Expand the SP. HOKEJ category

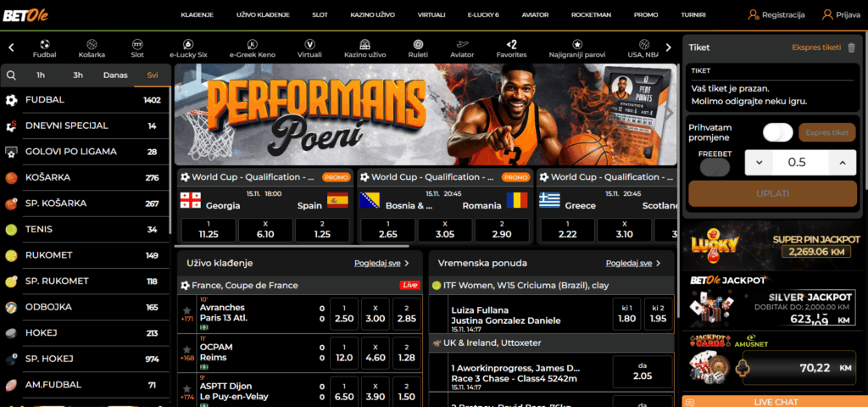(x=86, y=359)
